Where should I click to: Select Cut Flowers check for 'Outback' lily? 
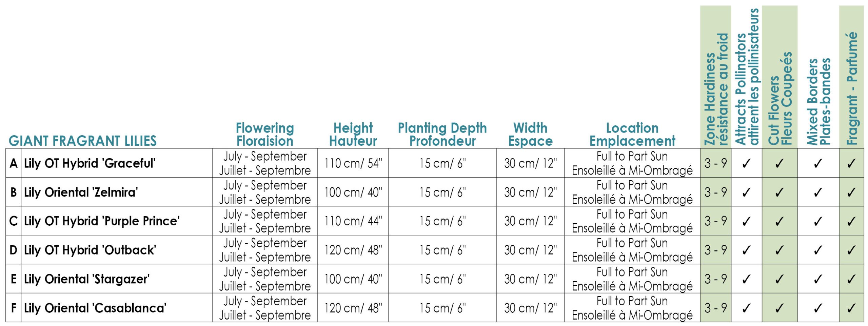pyautogui.click(x=779, y=250)
